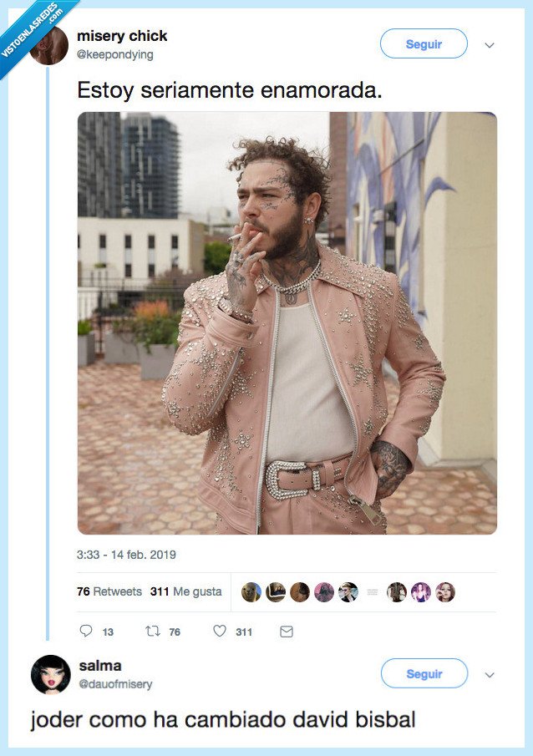Click the @dauofmisery handle
The width and height of the screenshot is (533, 756).
[x=115, y=684]
